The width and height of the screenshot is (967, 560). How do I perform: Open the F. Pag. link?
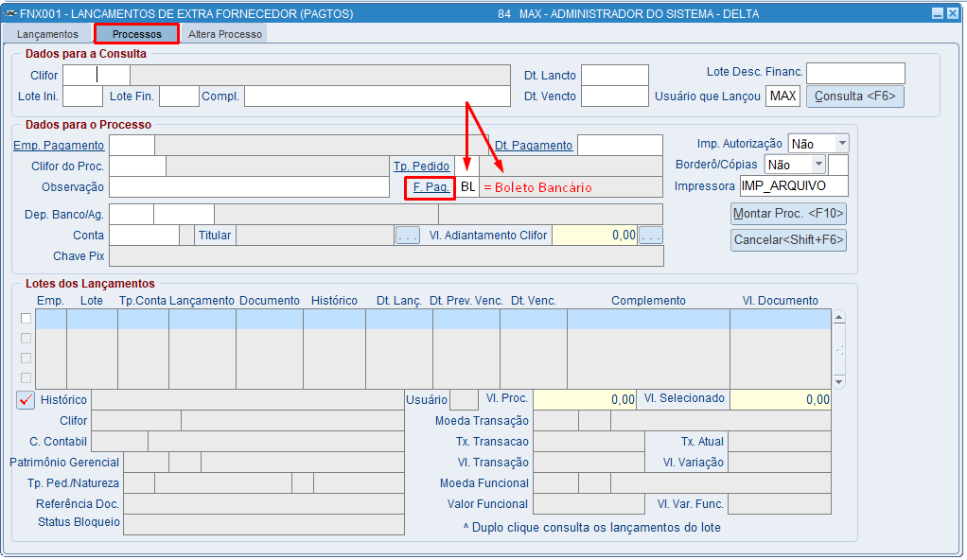pyautogui.click(x=431, y=187)
